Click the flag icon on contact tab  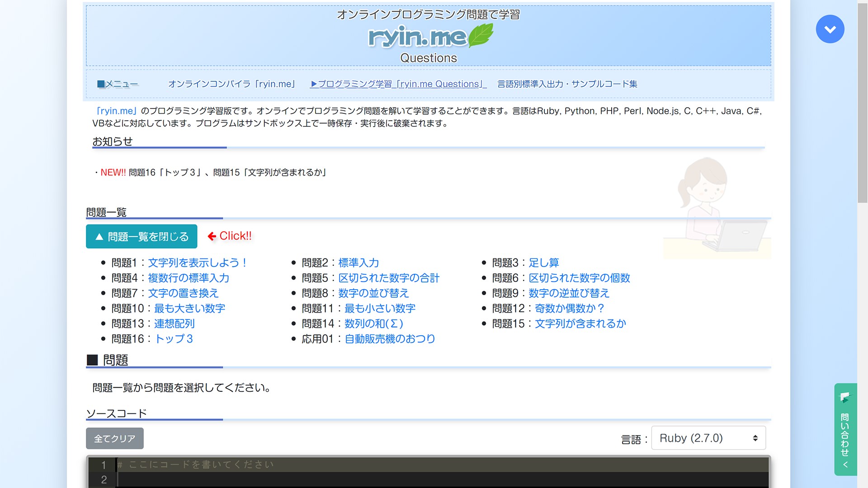coord(845,397)
